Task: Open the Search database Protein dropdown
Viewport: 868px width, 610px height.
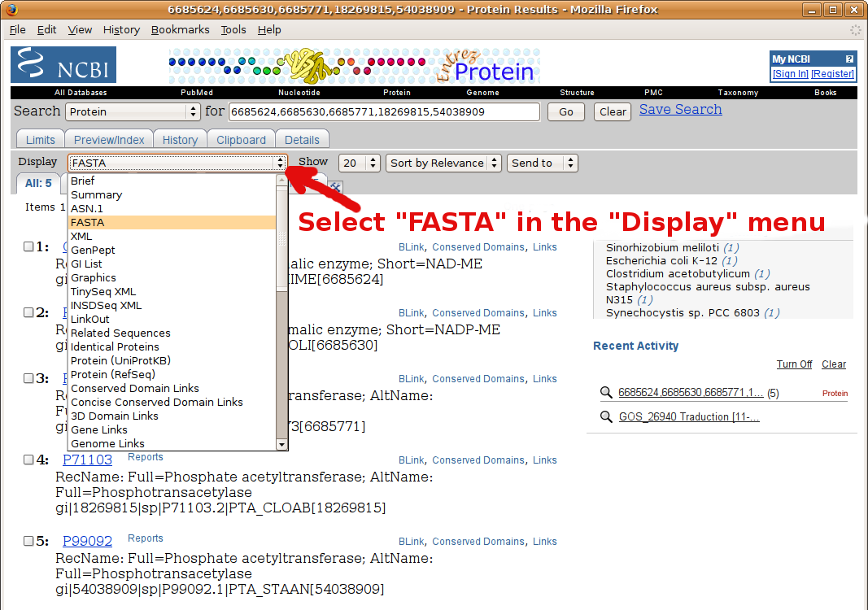Action: pyautogui.click(x=133, y=111)
